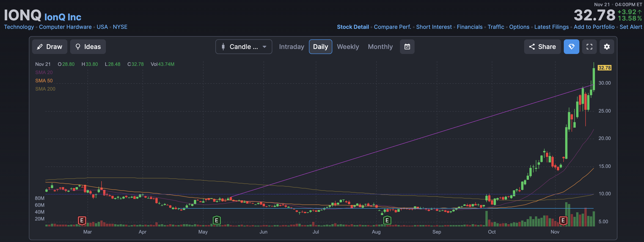Select the SMA 20 indicator label

44,72
